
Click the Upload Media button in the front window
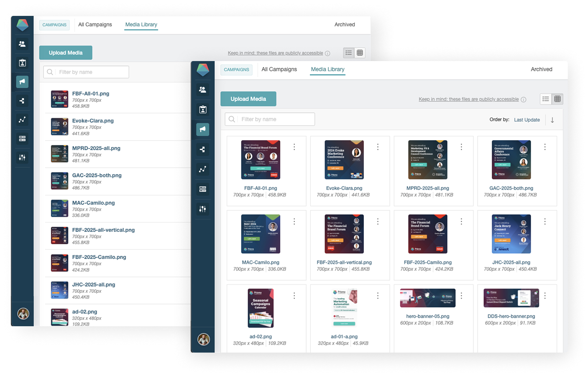pyautogui.click(x=248, y=99)
